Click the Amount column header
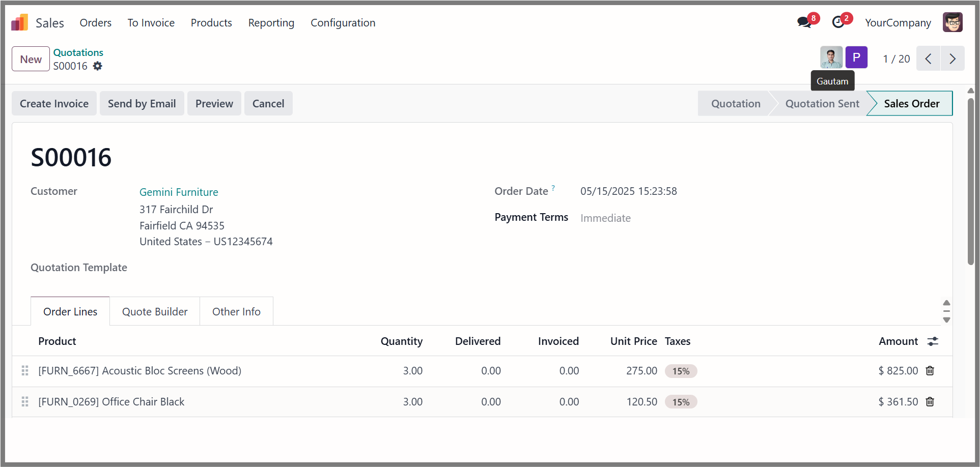 click(898, 341)
